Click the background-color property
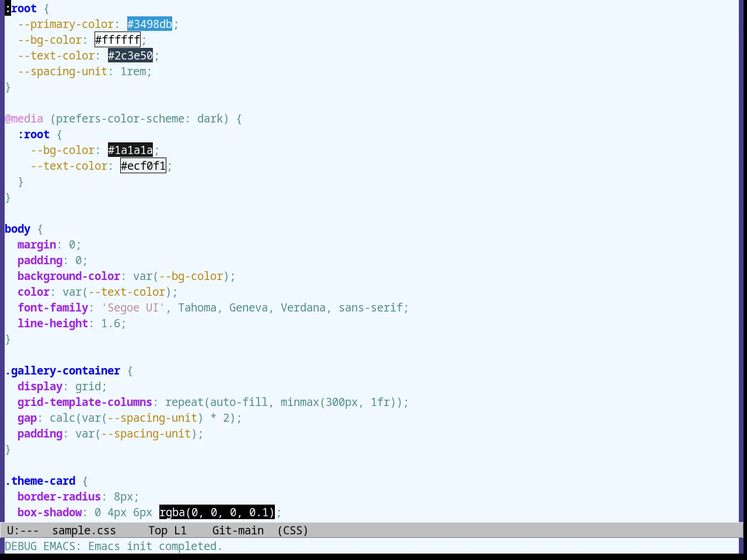 (69, 276)
